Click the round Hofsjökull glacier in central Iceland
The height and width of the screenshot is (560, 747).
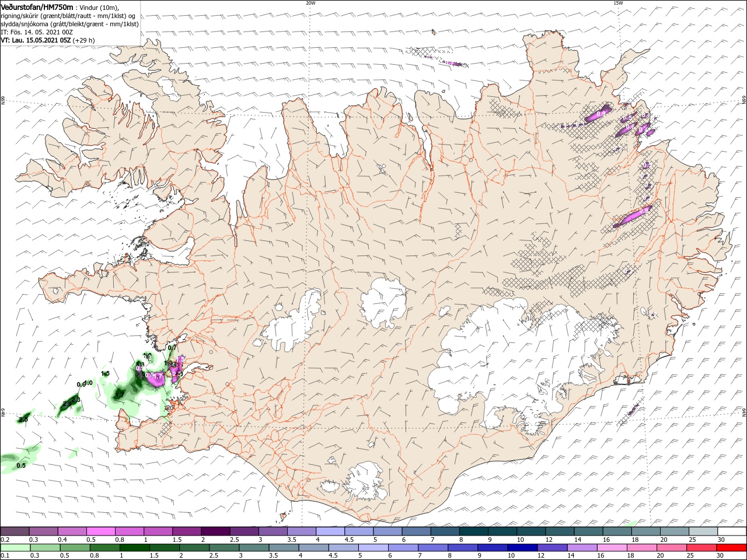tap(384, 303)
